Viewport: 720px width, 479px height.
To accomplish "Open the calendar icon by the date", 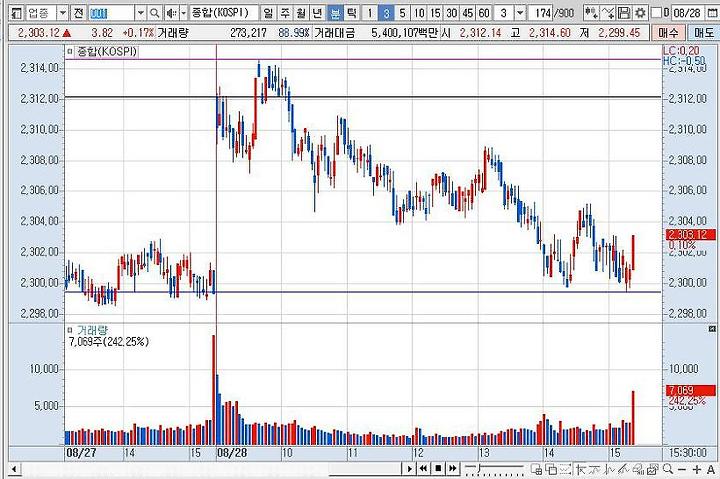I will tap(713, 13).
